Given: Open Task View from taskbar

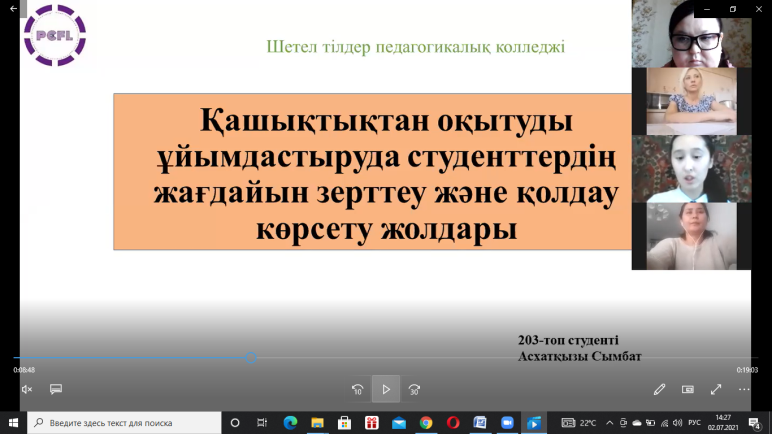Looking at the screenshot, I should 262,422.
